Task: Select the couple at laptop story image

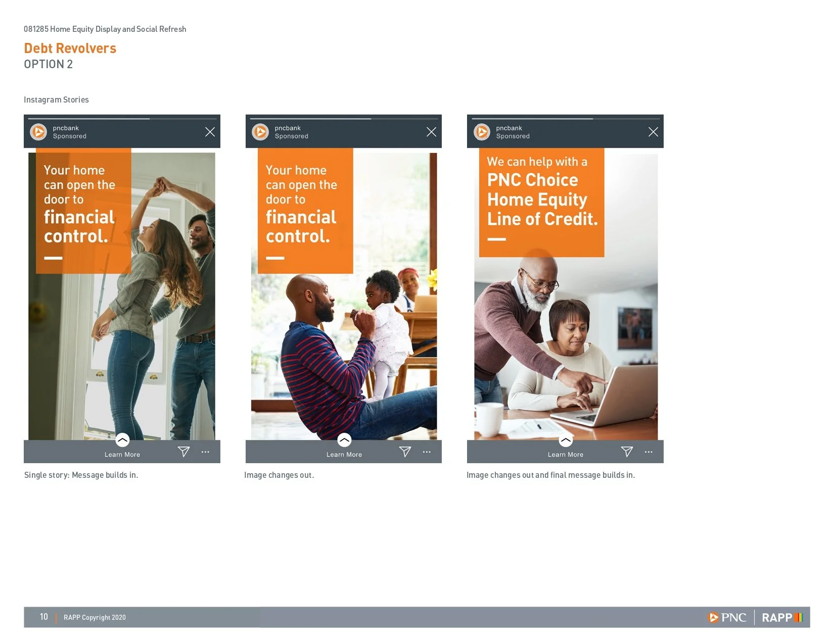Action: [x=566, y=296]
